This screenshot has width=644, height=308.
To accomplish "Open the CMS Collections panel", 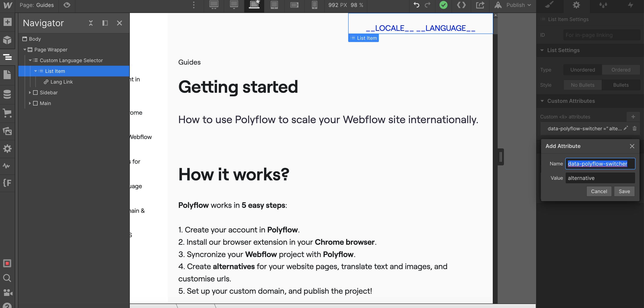I will pos(8,94).
